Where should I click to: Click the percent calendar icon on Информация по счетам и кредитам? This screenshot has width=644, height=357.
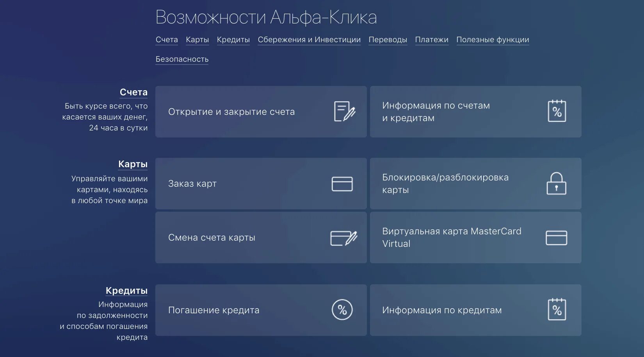[x=557, y=111]
